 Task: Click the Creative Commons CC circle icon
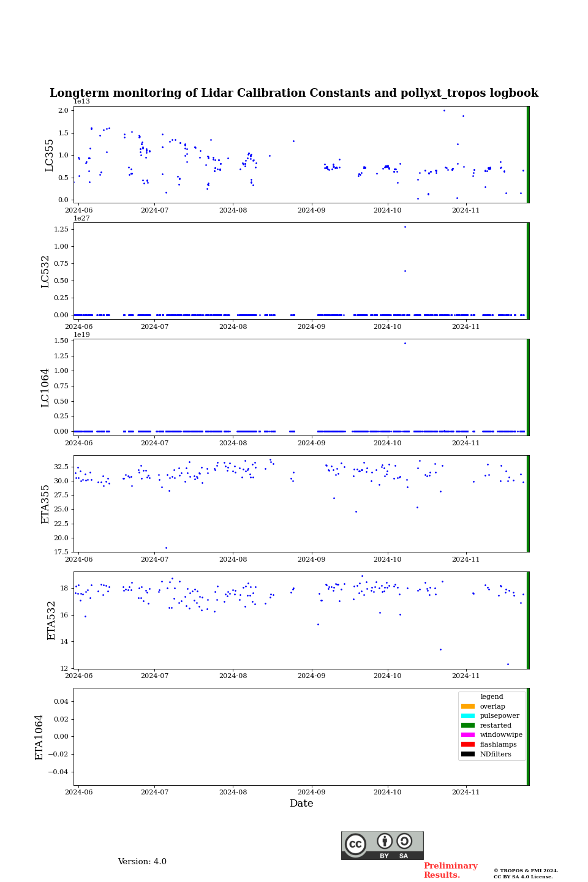pyautogui.click(x=355, y=844)
